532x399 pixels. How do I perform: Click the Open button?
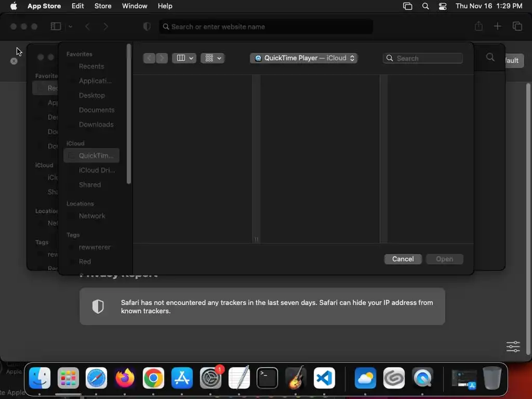click(445, 259)
